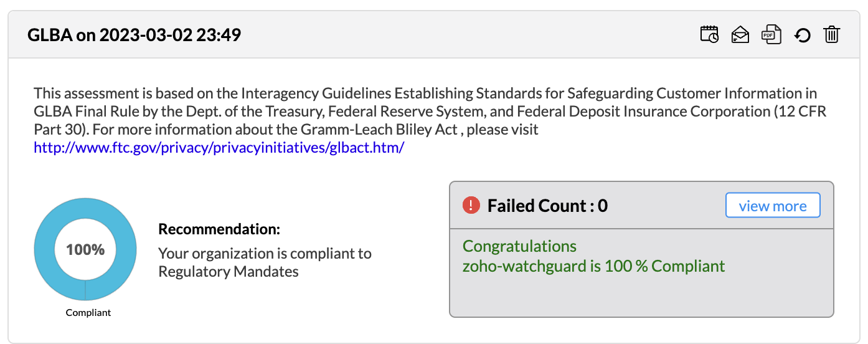The width and height of the screenshot is (868, 344).
Task: Click the 'Your organization is compliant' recommendation text
Action: pos(265,254)
